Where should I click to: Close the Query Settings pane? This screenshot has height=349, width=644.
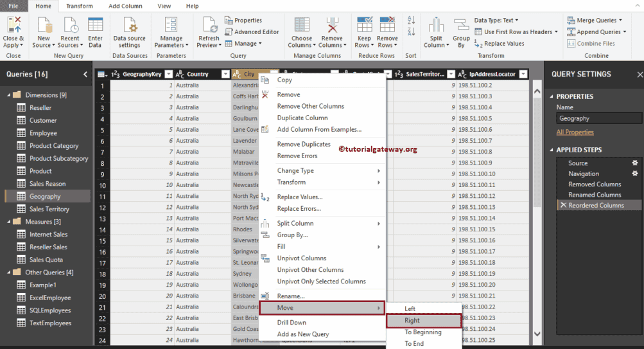[640, 75]
